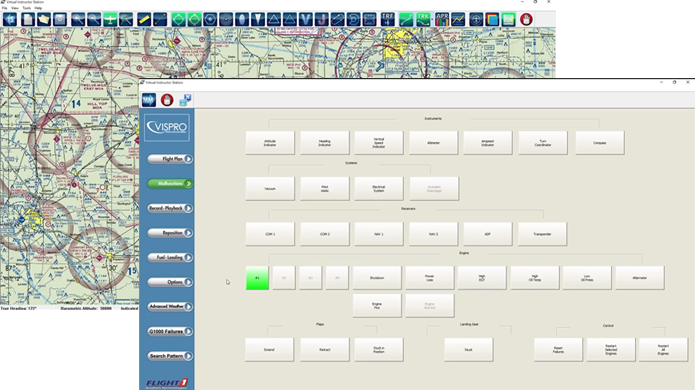The height and width of the screenshot is (390, 695).
Task: Click the green airplane toolbar icon
Action: coord(110,20)
